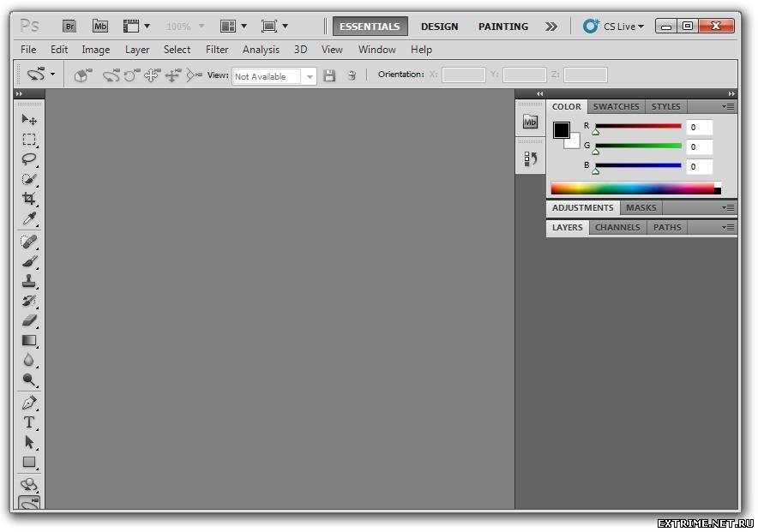Select the Move tool
Image resolution: width=758 pixels, height=532 pixels.
[29, 119]
